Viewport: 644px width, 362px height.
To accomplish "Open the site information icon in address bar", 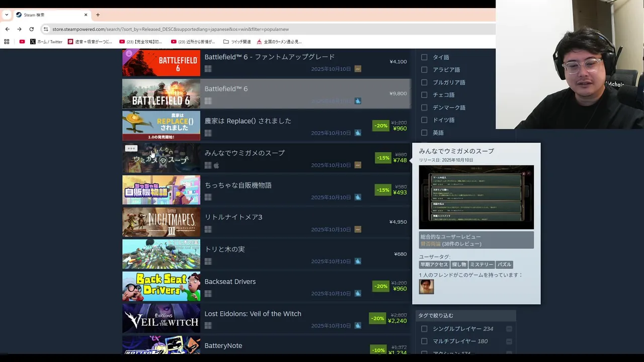I will [46, 29].
